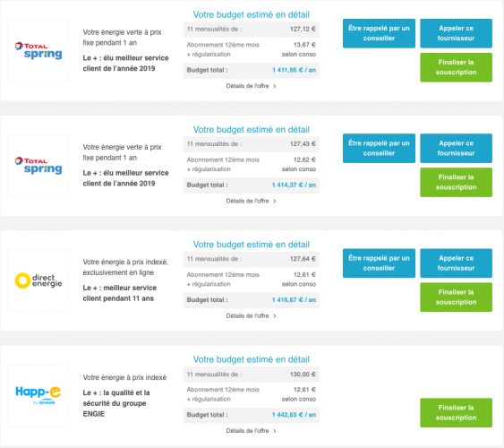504x448 pixels.
Task: Call the supplier for first Total Spring offer
Action: 456,33
